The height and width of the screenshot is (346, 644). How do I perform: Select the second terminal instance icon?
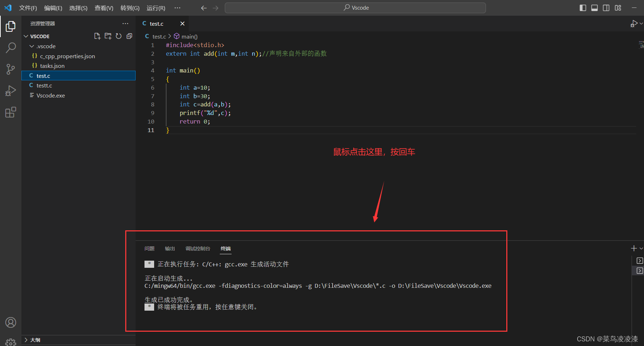[640, 271]
